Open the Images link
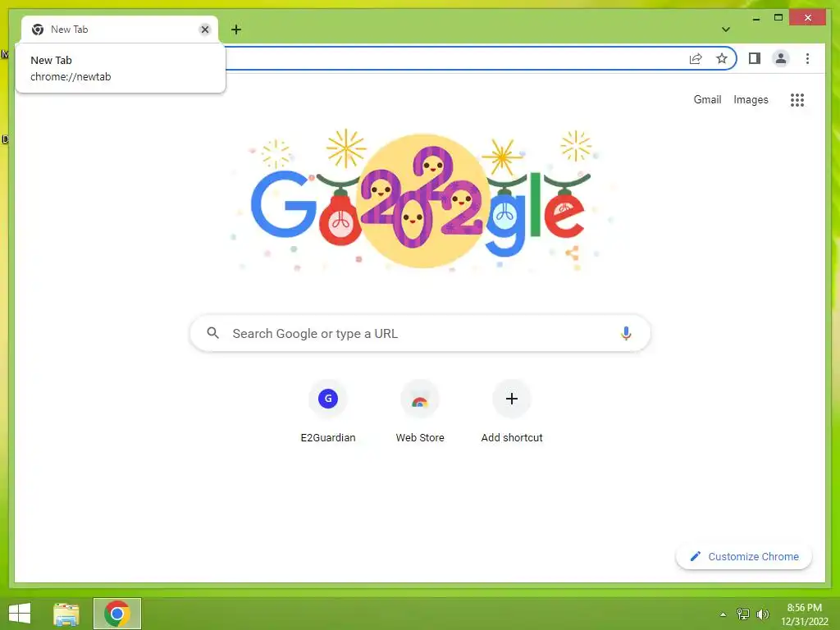Image resolution: width=840 pixels, height=630 pixels. click(751, 99)
